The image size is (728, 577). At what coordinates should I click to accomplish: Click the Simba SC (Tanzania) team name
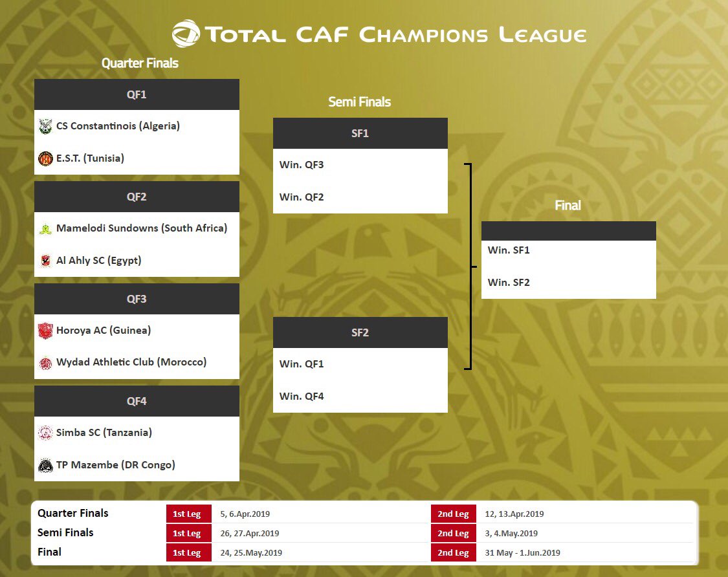pos(104,432)
